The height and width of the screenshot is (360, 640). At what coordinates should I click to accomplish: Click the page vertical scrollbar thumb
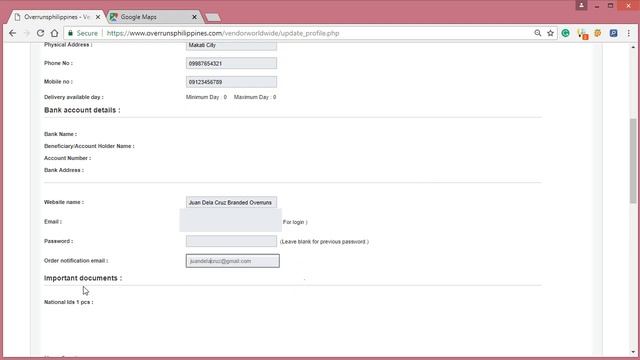(x=633, y=160)
